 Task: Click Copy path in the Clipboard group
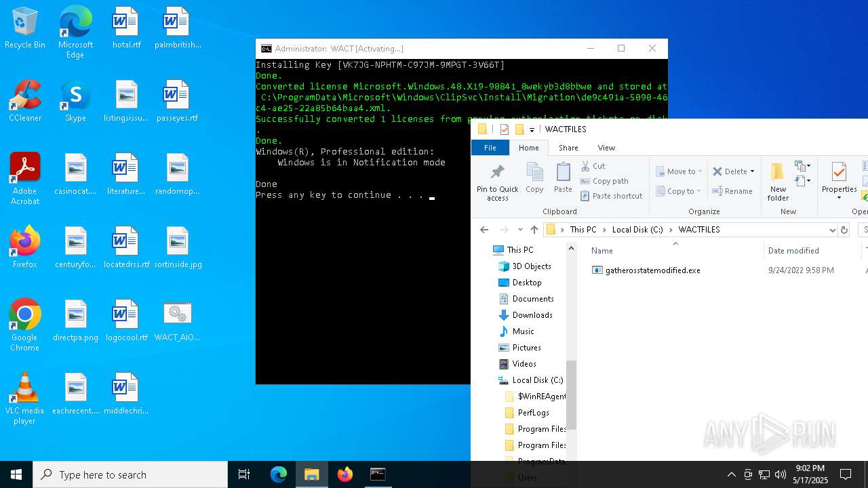[x=604, y=181]
